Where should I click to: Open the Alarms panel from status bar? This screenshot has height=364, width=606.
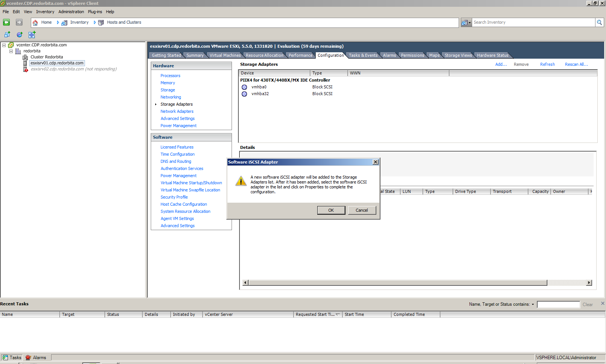click(36, 358)
